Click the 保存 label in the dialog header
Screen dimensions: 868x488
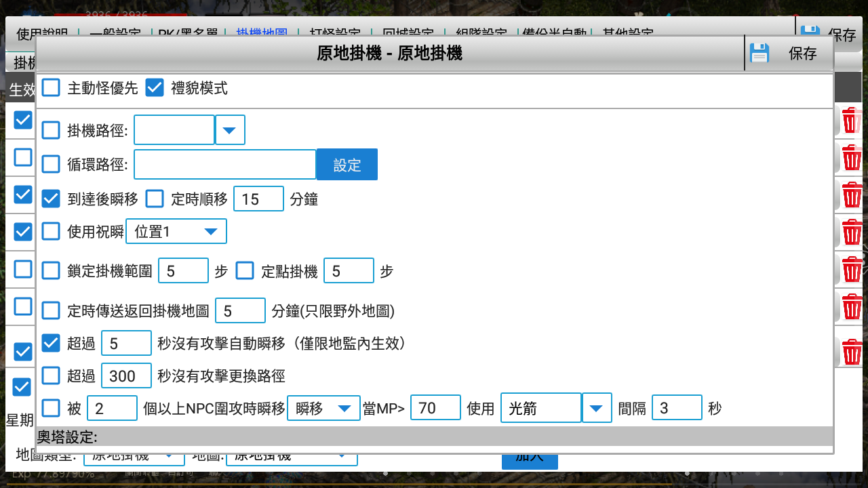802,54
